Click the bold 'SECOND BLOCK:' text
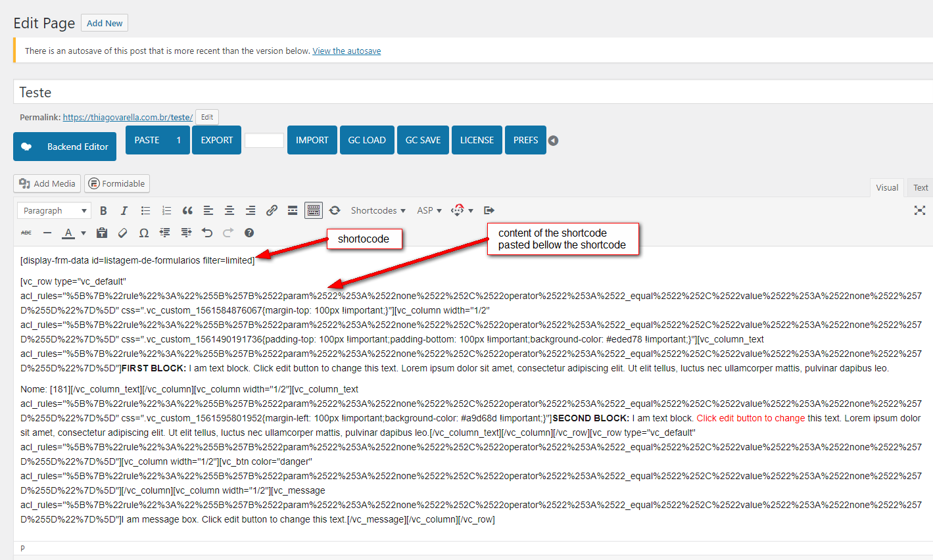933x560 pixels. pyautogui.click(x=591, y=418)
